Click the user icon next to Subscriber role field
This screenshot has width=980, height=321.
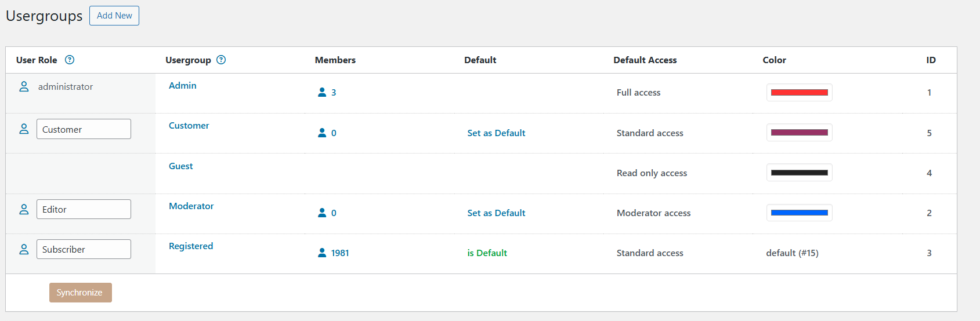(24, 249)
